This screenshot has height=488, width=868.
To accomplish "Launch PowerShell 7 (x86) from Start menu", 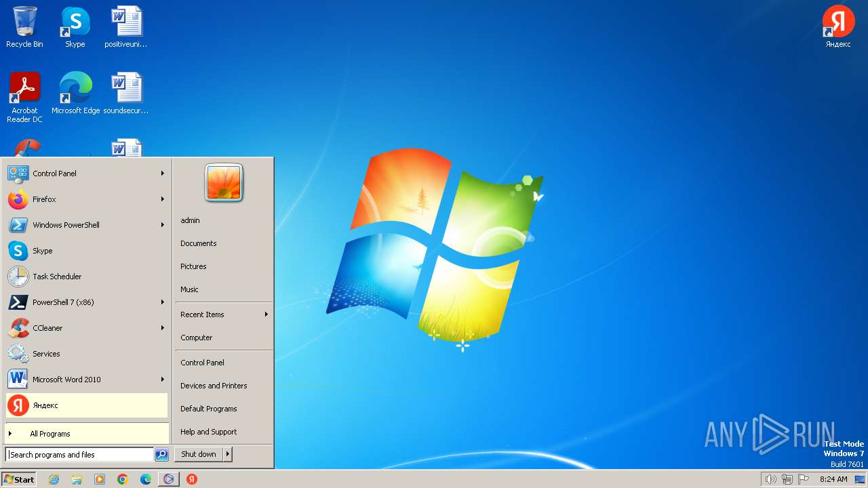I will click(x=86, y=302).
